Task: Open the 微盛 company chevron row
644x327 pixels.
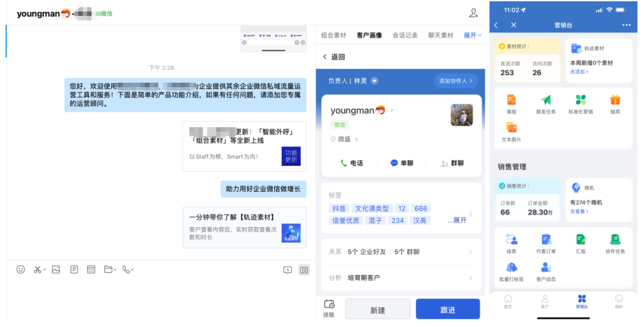Action: (344, 139)
